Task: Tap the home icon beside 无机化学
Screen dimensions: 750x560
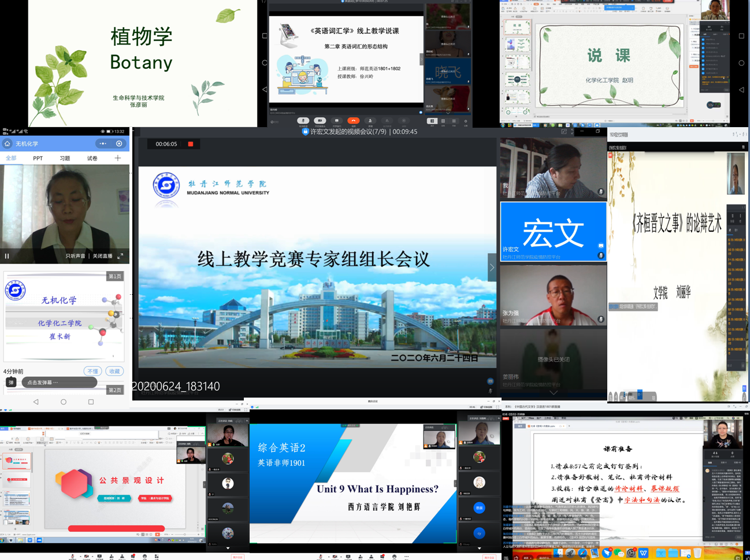Action: pos(8,143)
